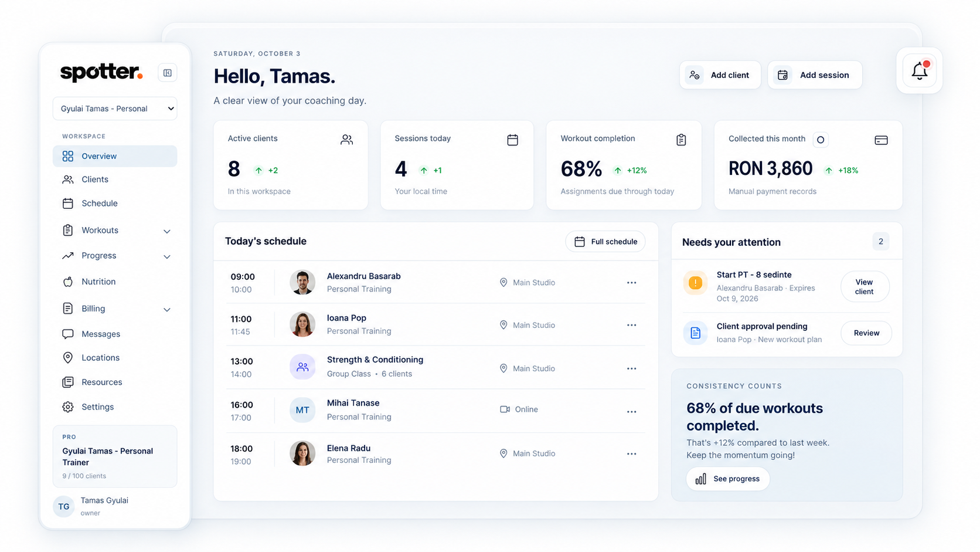980x552 pixels.
Task: Click the orange warning icon for Start PT
Action: click(x=695, y=283)
